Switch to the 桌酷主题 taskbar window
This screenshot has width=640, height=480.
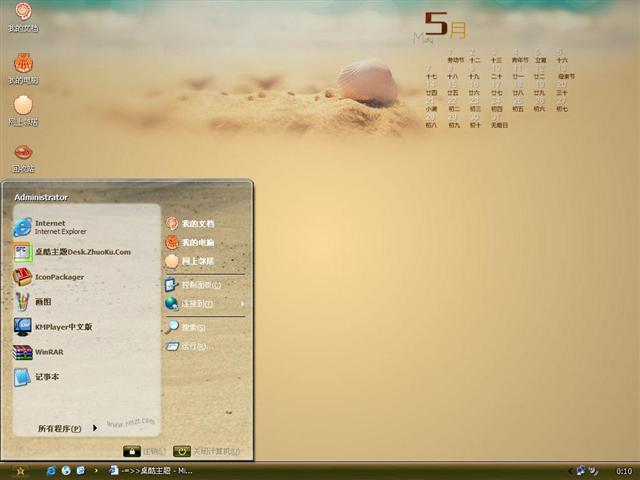[x=152, y=470]
